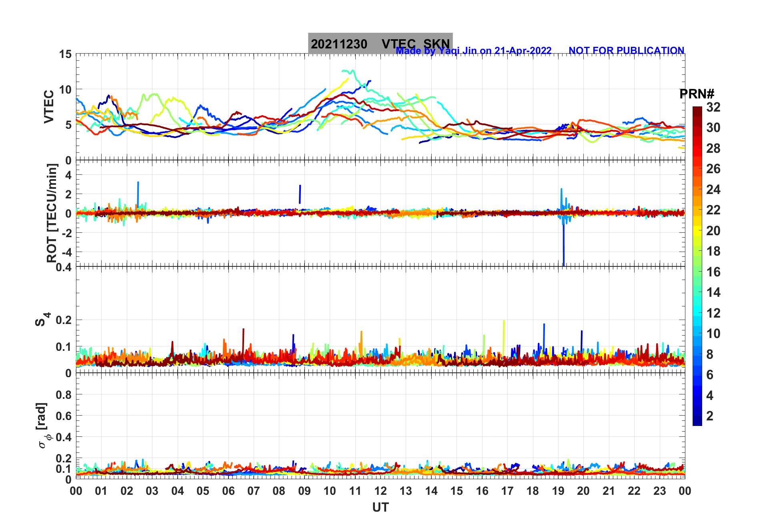Click colorbar tick label 22
The height and width of the screenshot is (532, 761).
pyautogui.click(x=713, y=210)
